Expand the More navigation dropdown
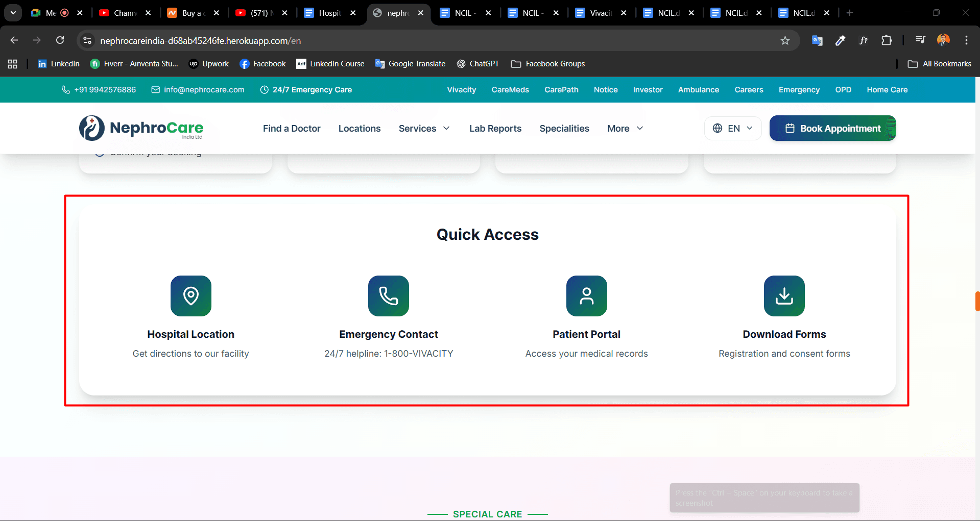980x521 pixels. [x=625, y=129]
